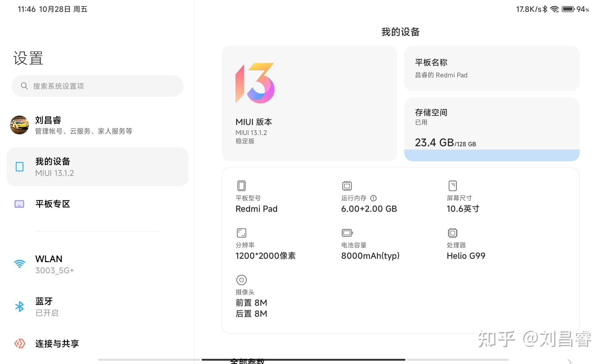Click the screen size icon
The image size is (607, 364).
pos(453,186)
